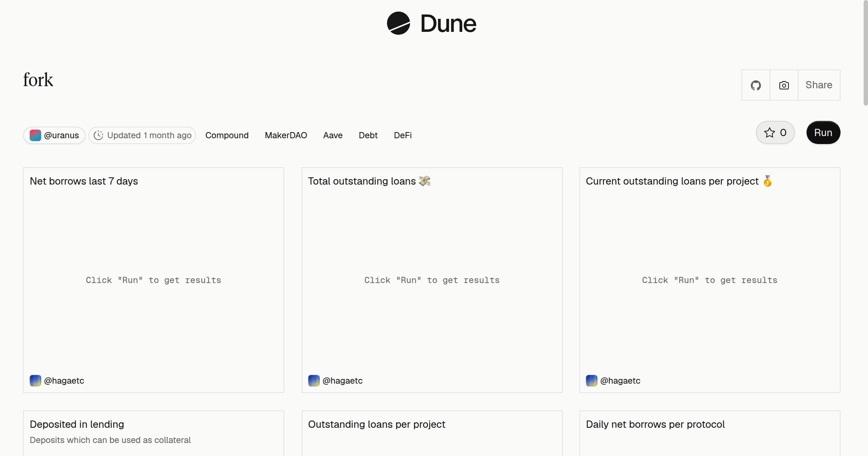Click the Run prompt in Current outstanding loans card

pyautogui.click(x=710, y=280)
